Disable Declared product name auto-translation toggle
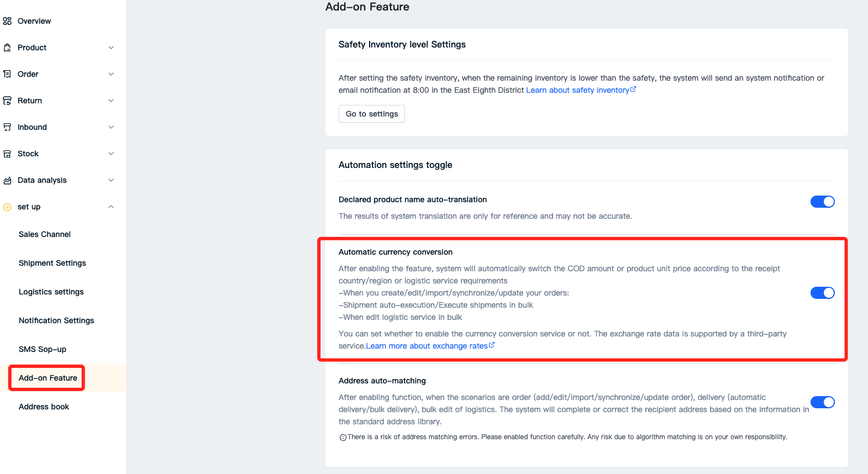Image resolution: width=868 pixels, height=474 pixels. (x=822, y=202)
